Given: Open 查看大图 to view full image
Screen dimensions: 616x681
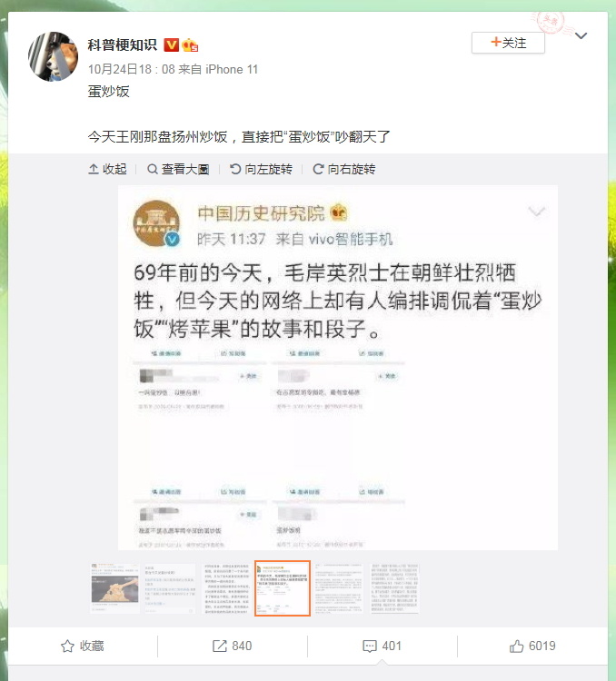Looking at the screenshot, I should tap(178, 169).
